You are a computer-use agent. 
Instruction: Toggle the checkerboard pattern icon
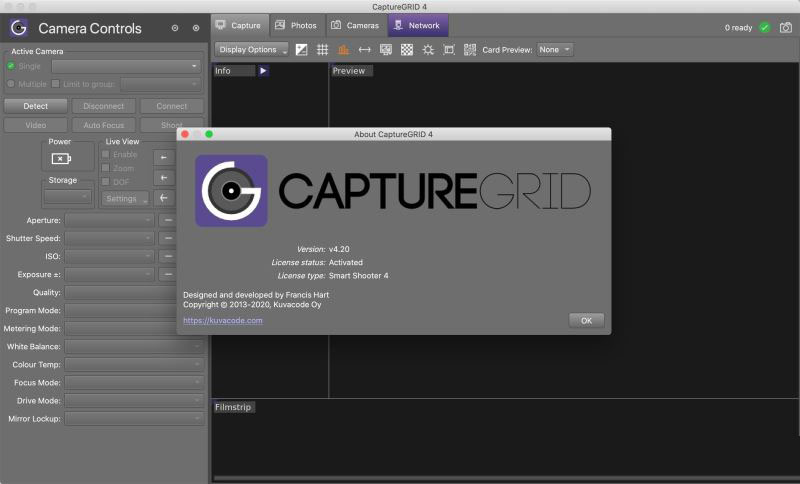click(x=407, y=49)
